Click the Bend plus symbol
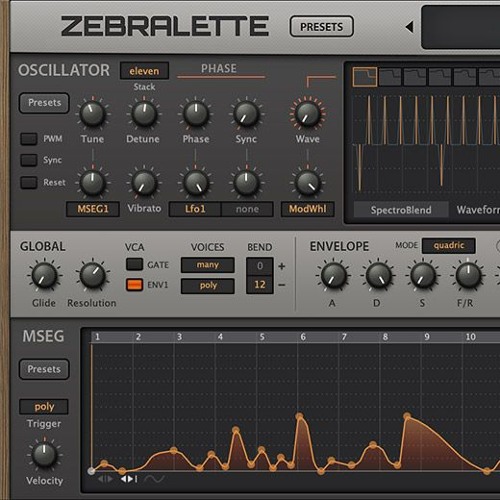 [282, 266]
